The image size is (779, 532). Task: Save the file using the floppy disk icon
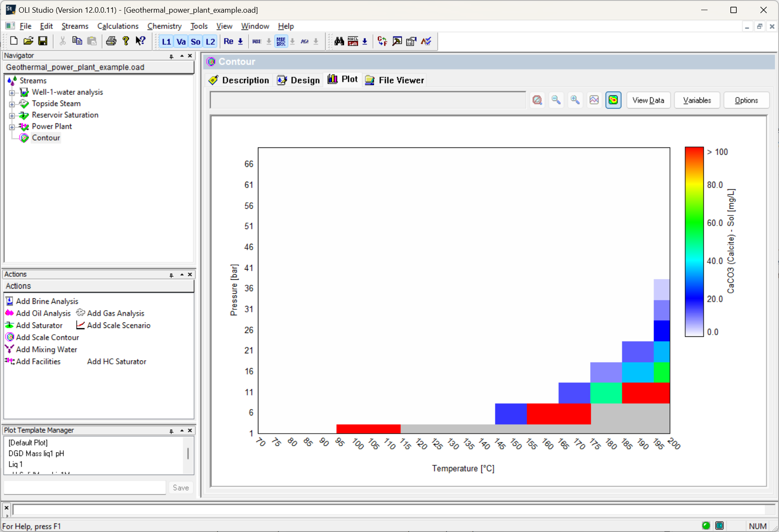pyautogui.click(x=43, y=41)
